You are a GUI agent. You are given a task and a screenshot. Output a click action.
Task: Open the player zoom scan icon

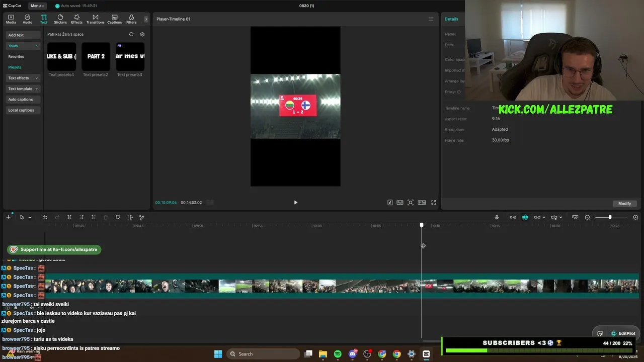(x=411, y=203)
